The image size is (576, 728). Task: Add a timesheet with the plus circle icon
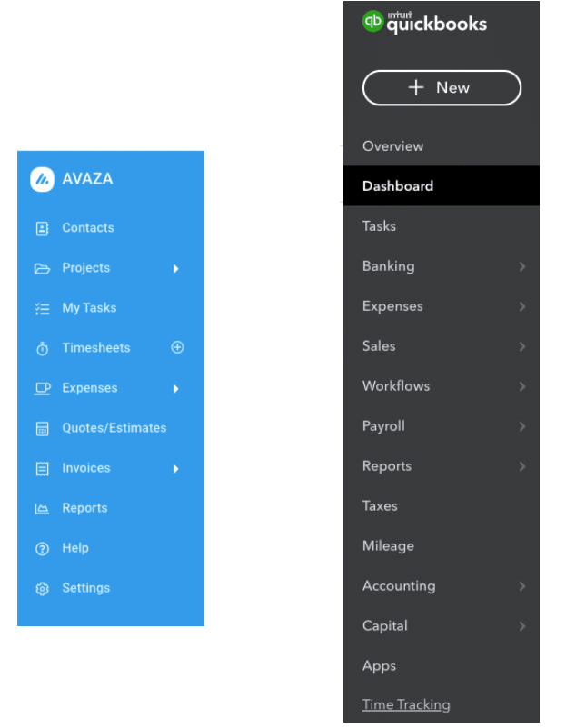point(177,347)
